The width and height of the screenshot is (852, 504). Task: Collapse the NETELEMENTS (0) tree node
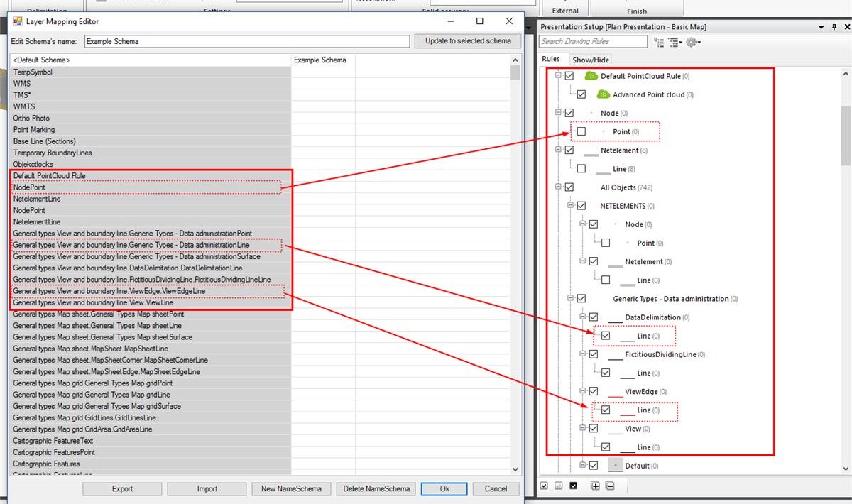[x=570, y=206]
